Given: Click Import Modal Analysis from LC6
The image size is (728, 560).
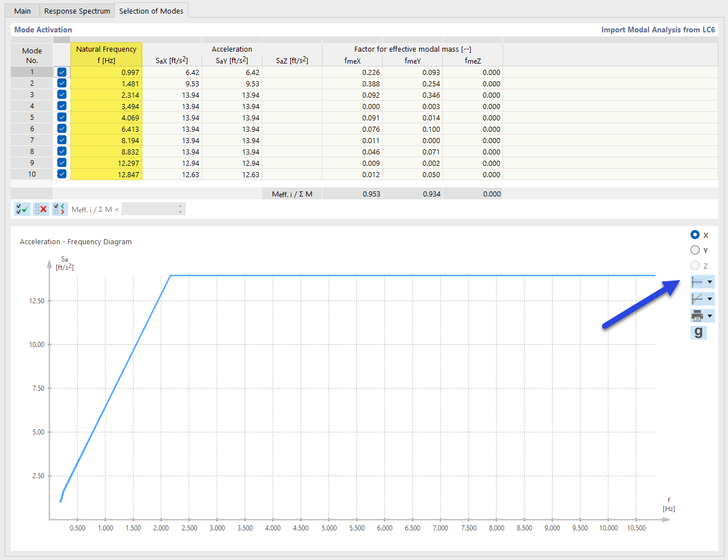Looking at the screenshot, I should click(x=658, y=30).
